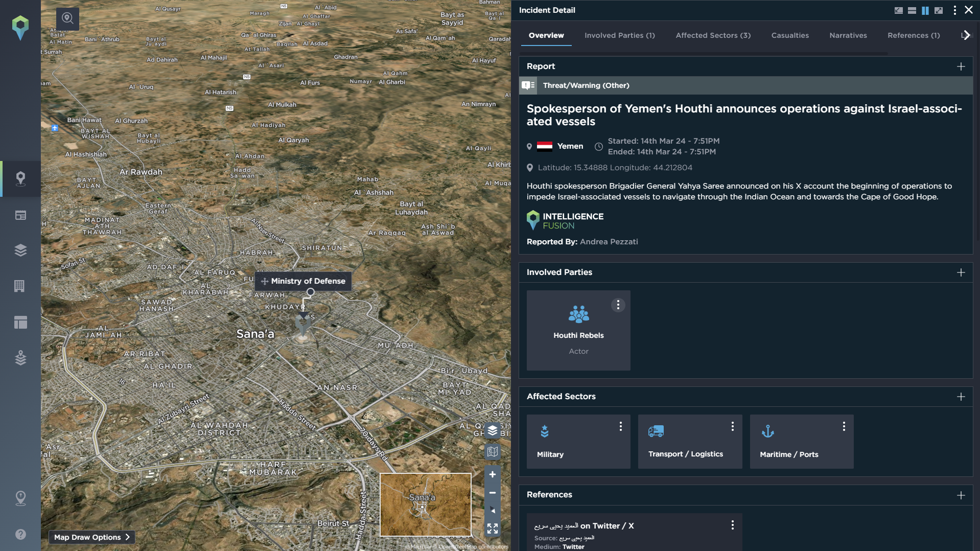The image size is (980, 551).
Task: Close the Incident Detail panel
Action: (x=968, y=10)
